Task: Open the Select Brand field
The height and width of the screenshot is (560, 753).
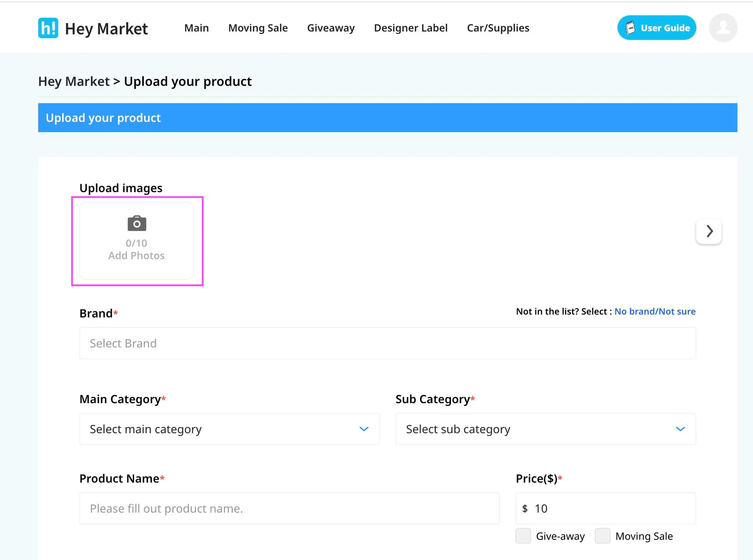Action: click(387, 343)
